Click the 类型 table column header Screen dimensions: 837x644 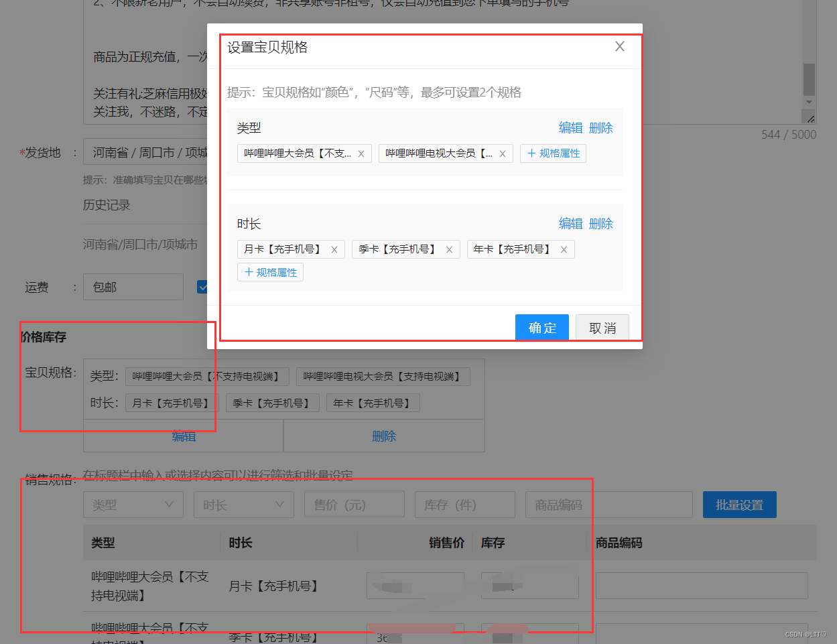click(x=103, y=543)
